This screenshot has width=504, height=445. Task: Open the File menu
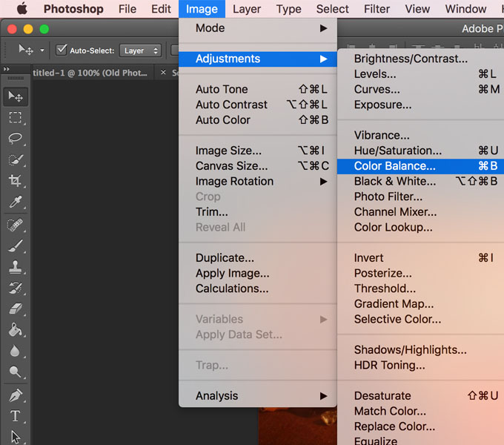pyautogui.click(x=127, y=9)
